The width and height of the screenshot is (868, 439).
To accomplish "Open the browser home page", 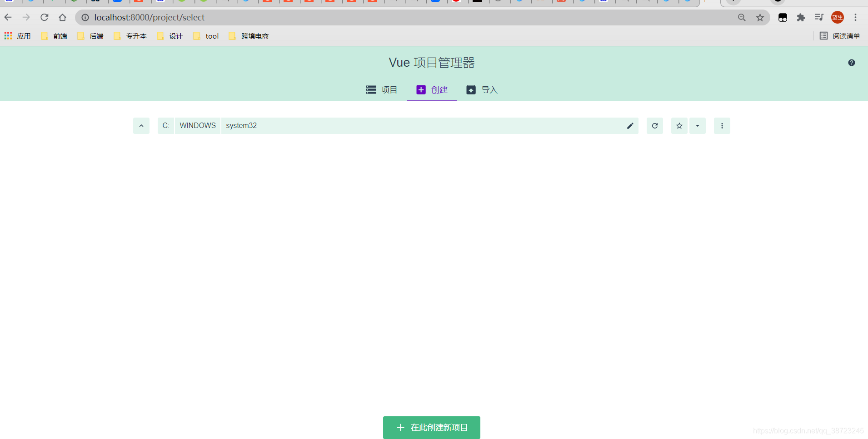I will (x=63, y=17).
